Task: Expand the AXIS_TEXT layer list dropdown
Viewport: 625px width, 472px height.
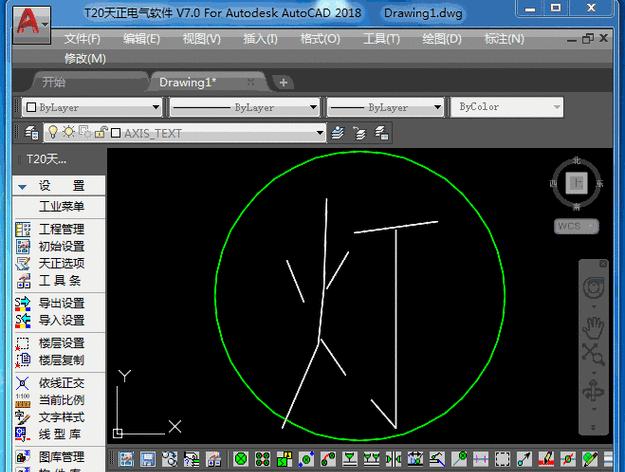Action: (x=320, y=133)
